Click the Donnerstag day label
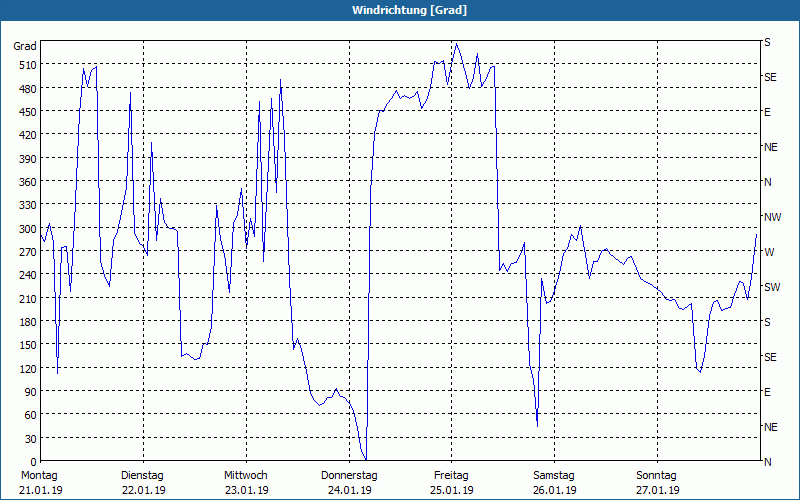This screenshot has width=800, height=500. click(349, 476)
